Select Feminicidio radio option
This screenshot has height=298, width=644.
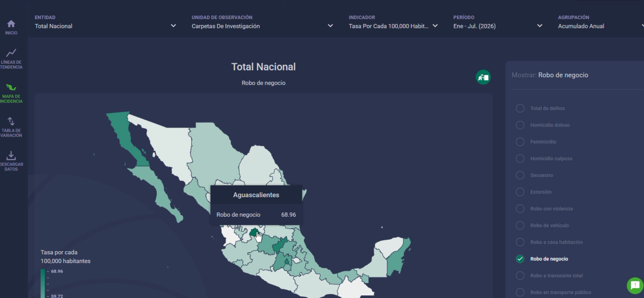520,142
